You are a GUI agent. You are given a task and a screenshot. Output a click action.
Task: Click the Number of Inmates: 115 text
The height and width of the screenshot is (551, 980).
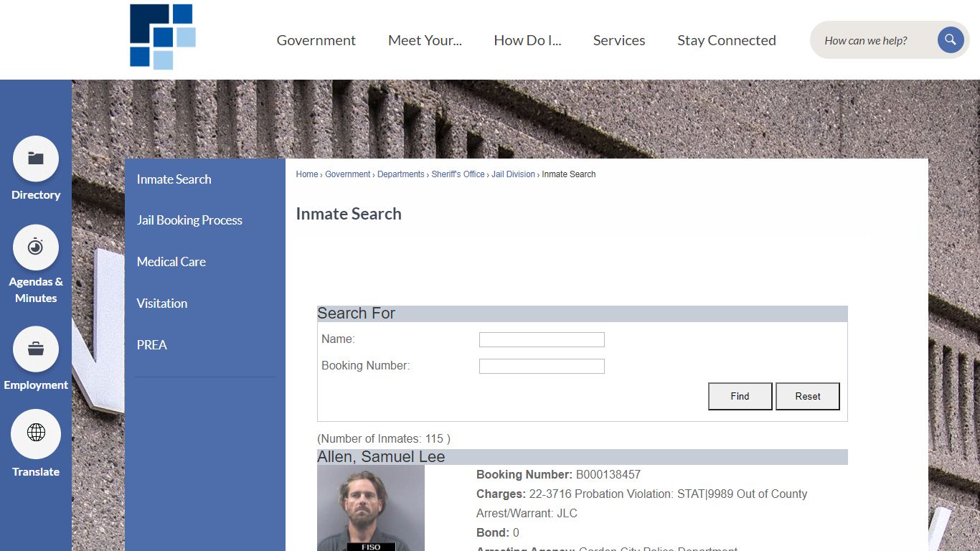coord(384,439)
